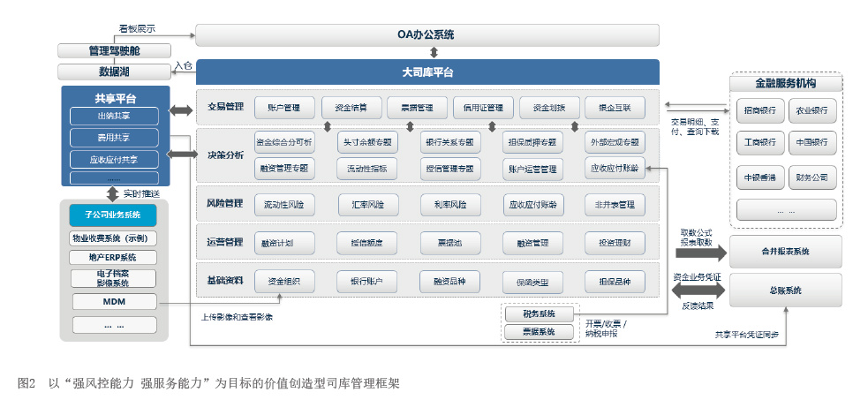Viewport: 868px width, 415px height.
Task: Select the 汇率风险 box
Action: click(369, 205)
